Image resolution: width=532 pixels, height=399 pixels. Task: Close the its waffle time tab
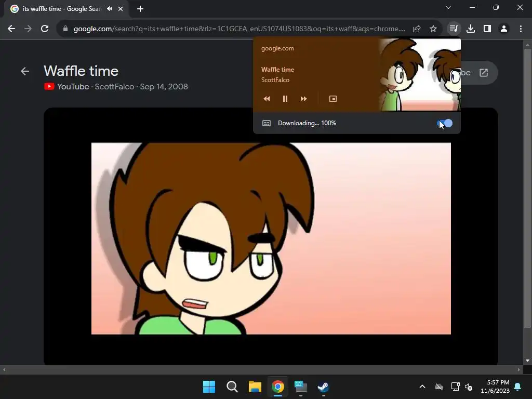point(121,9)
